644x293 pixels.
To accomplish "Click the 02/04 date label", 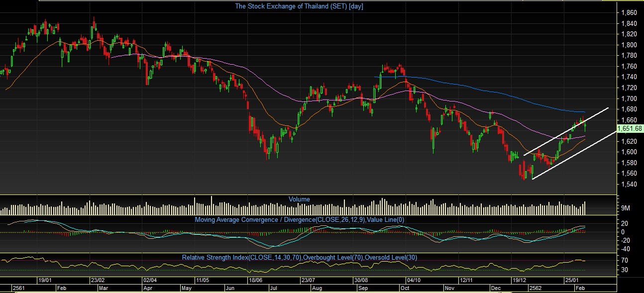I will click(150, 281).
